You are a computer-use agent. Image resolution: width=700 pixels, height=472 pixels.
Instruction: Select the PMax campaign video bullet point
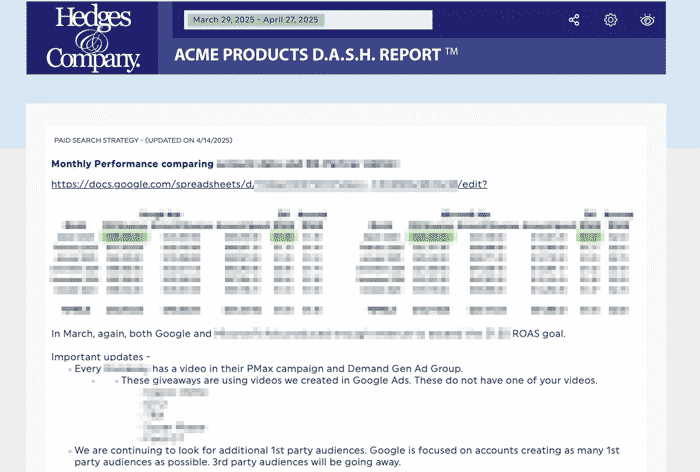[270, 368]
